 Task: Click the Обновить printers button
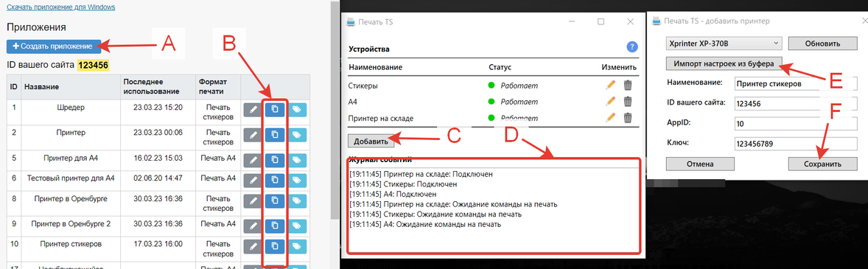[822, 43]
